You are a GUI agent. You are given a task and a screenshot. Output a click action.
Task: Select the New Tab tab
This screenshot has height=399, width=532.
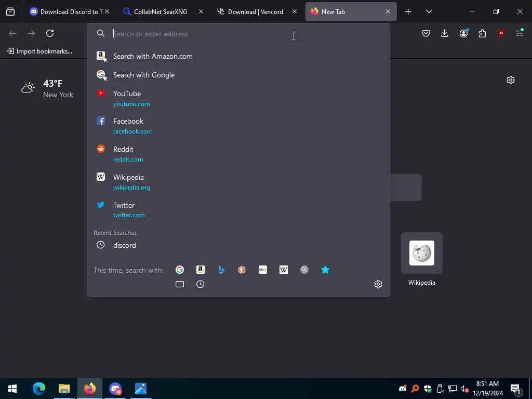[x=345, y=11]
